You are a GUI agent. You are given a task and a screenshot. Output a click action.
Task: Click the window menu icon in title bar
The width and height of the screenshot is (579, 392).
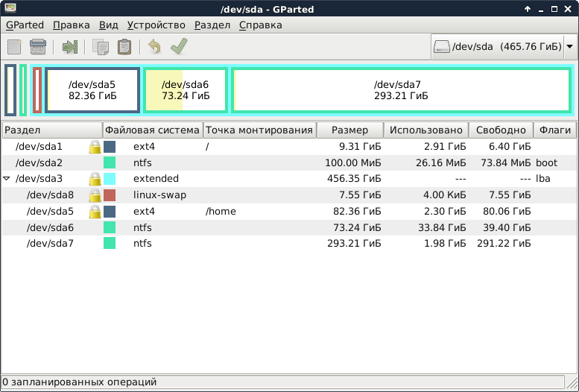[9, 9]
